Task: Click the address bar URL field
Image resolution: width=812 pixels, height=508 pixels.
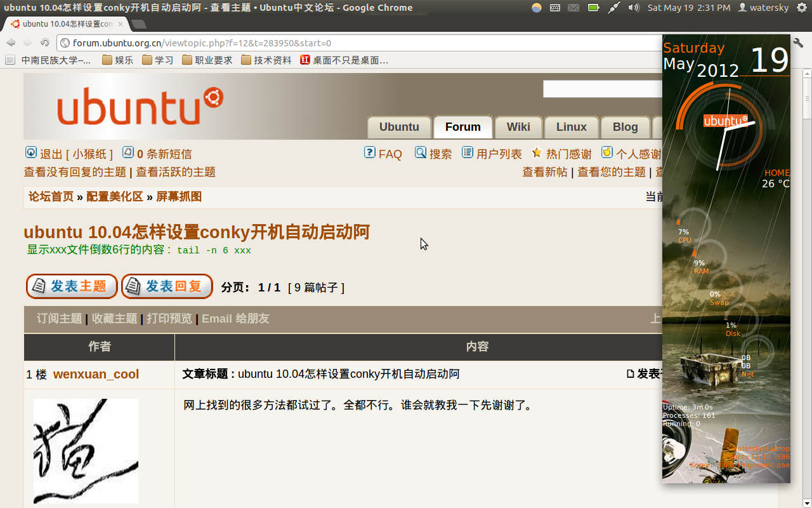Action: pos(358,43)
